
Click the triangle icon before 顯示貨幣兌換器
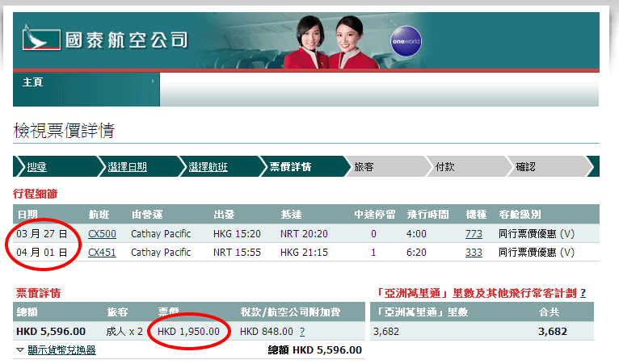point(20,350)
